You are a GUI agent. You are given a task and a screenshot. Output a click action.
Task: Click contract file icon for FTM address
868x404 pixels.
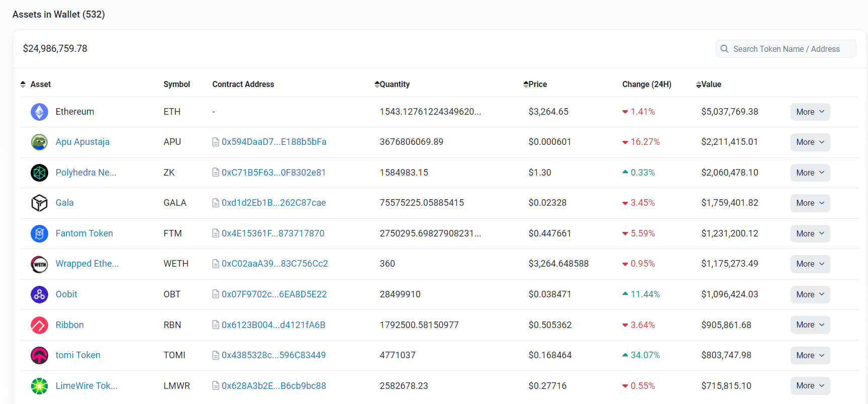point(216,233)
